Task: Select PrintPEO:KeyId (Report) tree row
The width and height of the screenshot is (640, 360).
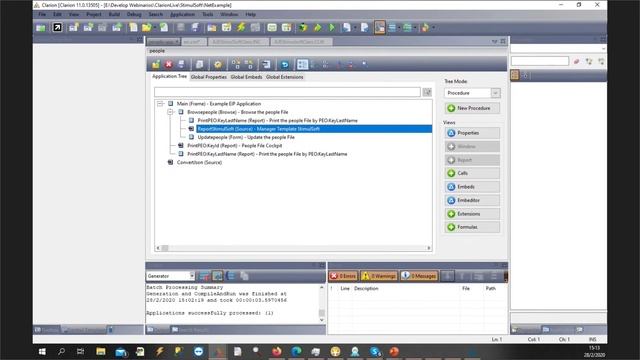Action: point(234,145)
